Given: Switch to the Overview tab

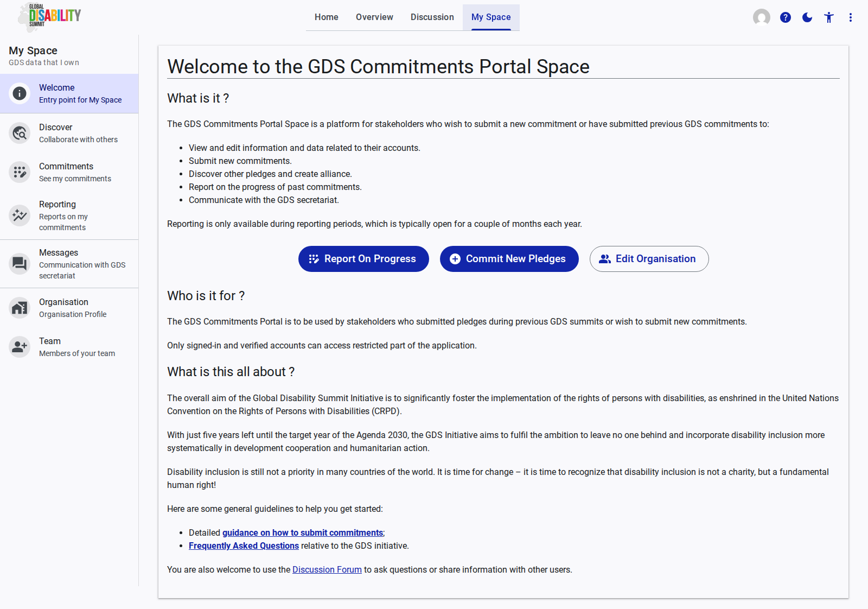Looking at the screenshot, I should (374, 17).
